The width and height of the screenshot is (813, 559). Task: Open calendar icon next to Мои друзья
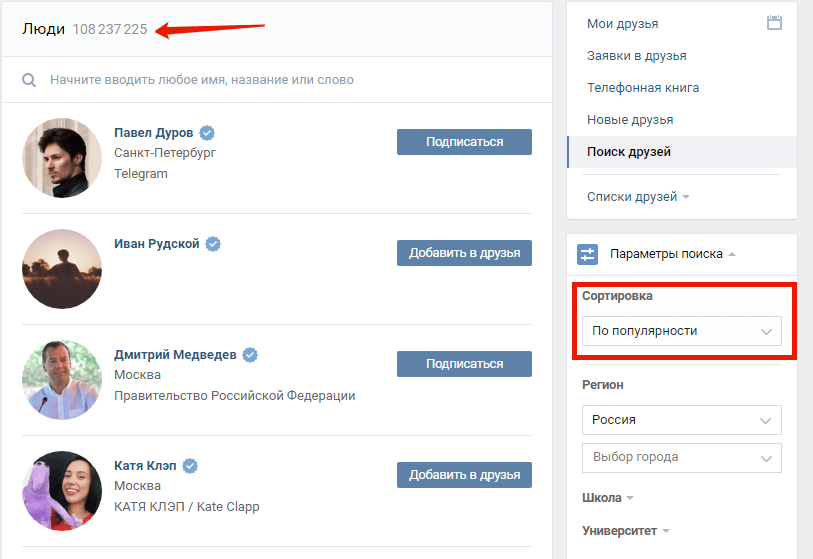(774, 23)
